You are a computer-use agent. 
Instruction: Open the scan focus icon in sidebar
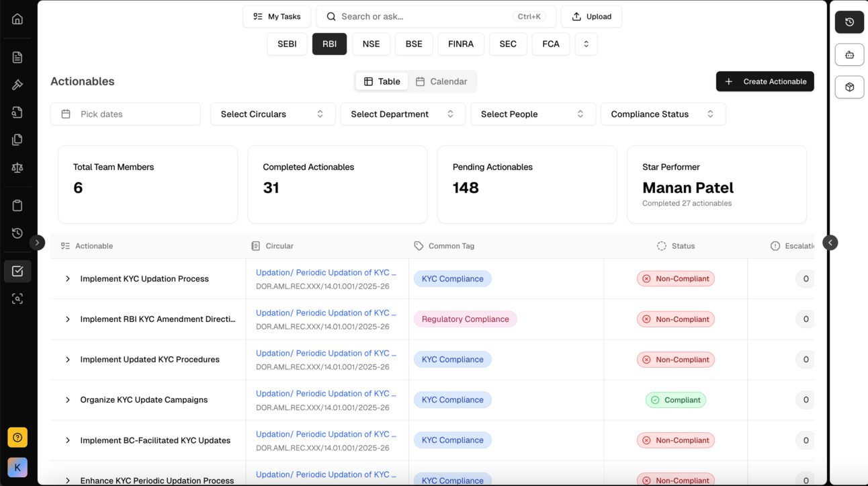point(17,298)
